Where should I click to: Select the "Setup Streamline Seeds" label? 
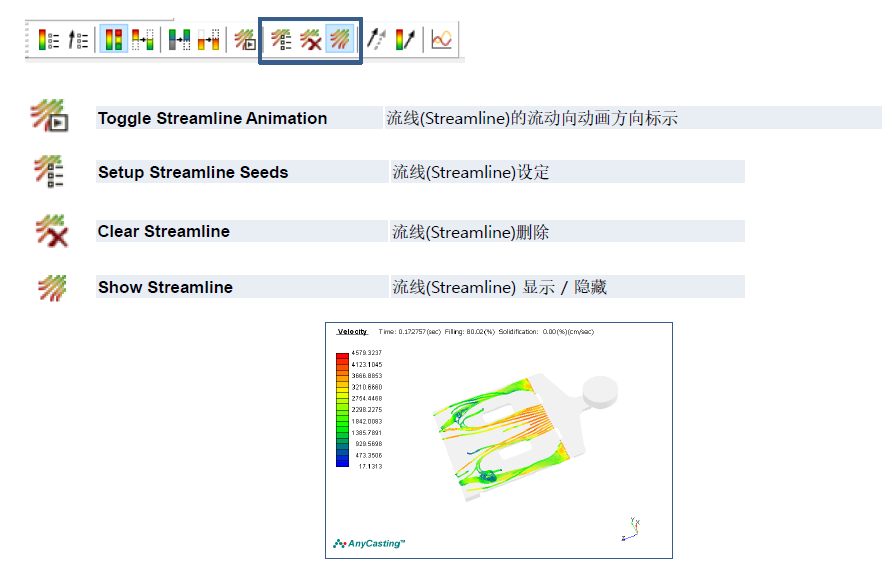[x=193, y=172]
